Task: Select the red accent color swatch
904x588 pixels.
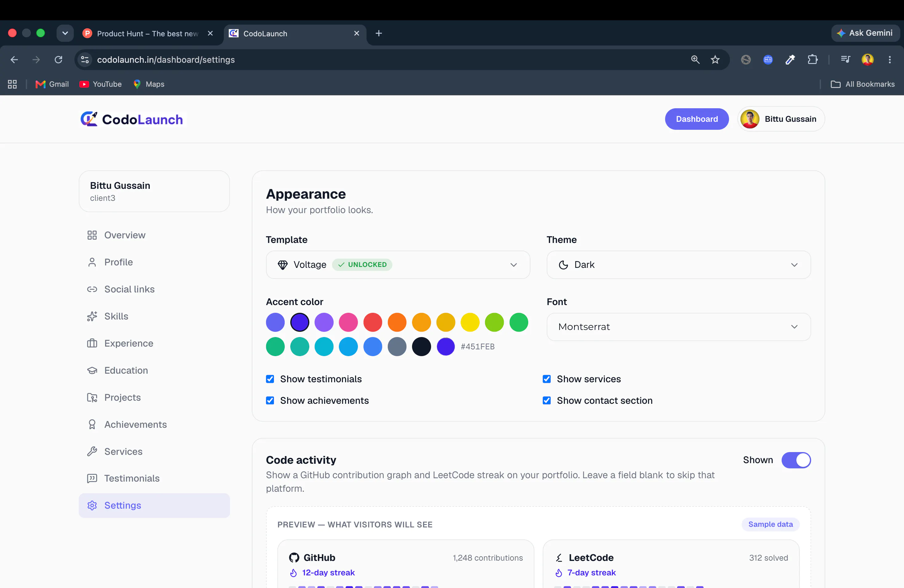Action: pyautogui.click(x=373, y=323)
